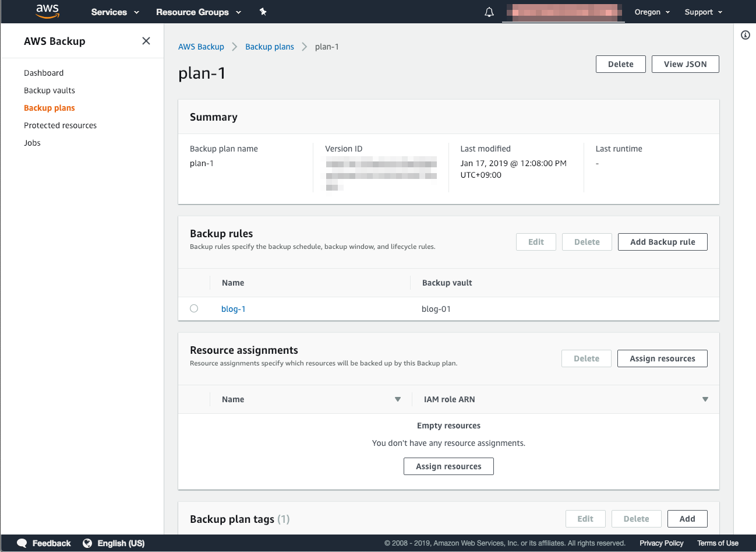Assign resources to the backup plan

tap(662, 358)
